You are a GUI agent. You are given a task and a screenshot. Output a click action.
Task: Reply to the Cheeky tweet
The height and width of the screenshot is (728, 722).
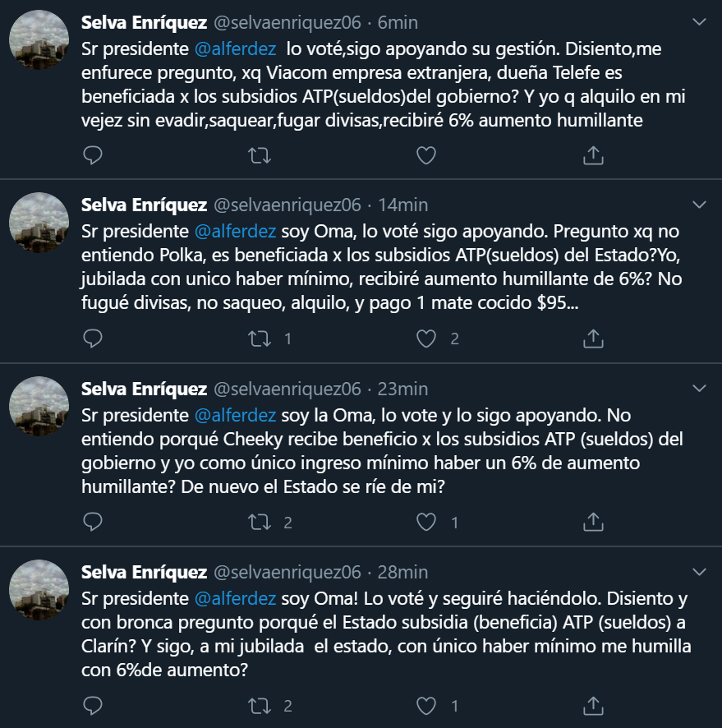click(x=94, y=522)
